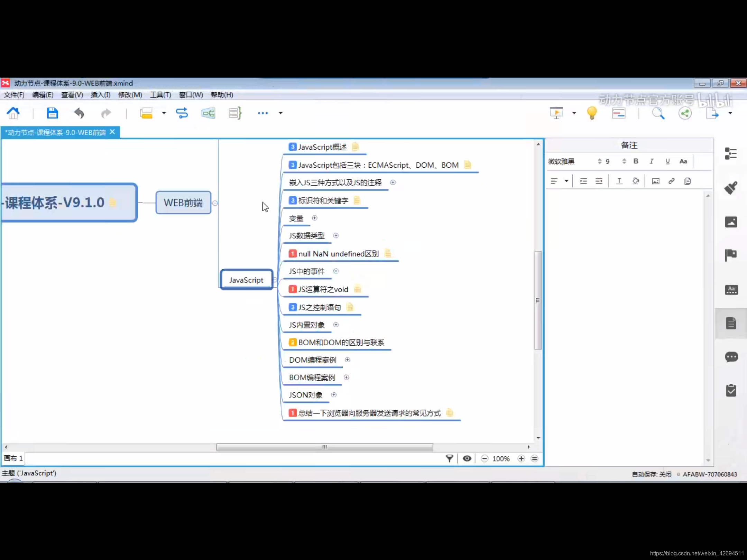
Task: Open the markers flag sidebar icon
Action: (x=731, y=255)
